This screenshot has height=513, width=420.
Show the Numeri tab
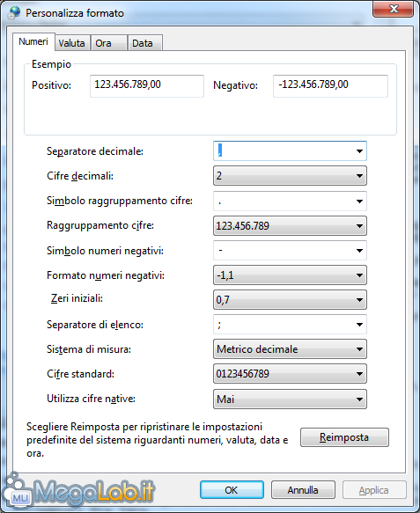point(33,41)
